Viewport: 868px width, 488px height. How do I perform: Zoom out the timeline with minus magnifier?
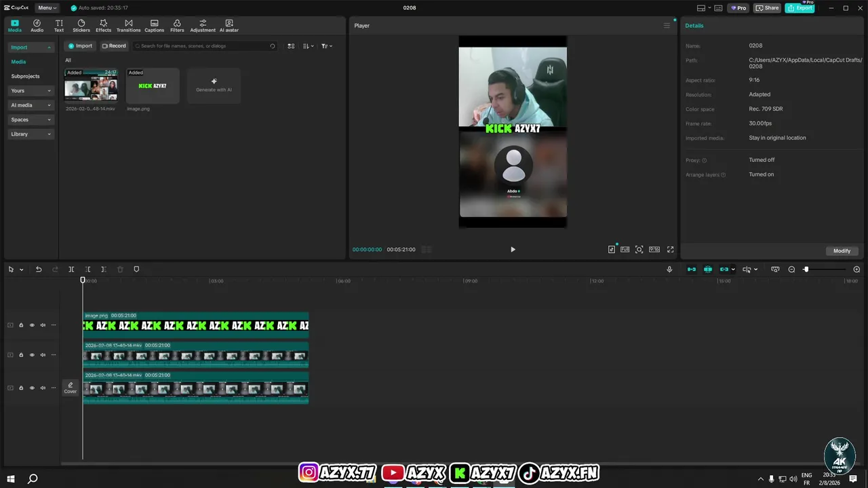tap(791, 269)
